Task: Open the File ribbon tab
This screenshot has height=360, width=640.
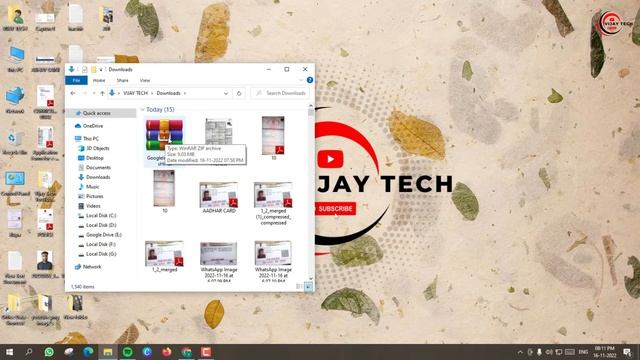Action: point(76,80)
